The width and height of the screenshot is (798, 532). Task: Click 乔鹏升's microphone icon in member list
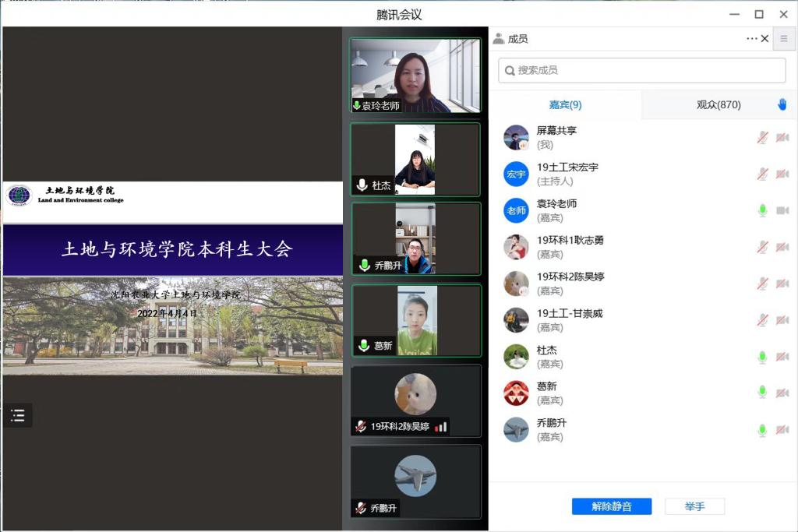tap(762, 430)
